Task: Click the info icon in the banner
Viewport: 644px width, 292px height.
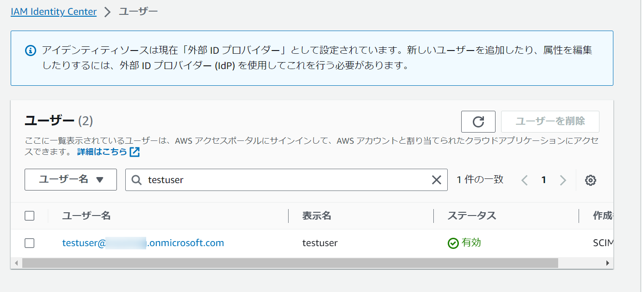Action: [30, 50]
